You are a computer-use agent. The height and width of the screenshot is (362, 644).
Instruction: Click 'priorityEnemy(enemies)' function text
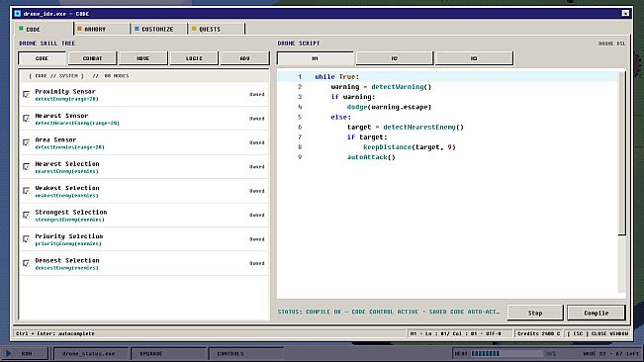[x=68, y=243]
